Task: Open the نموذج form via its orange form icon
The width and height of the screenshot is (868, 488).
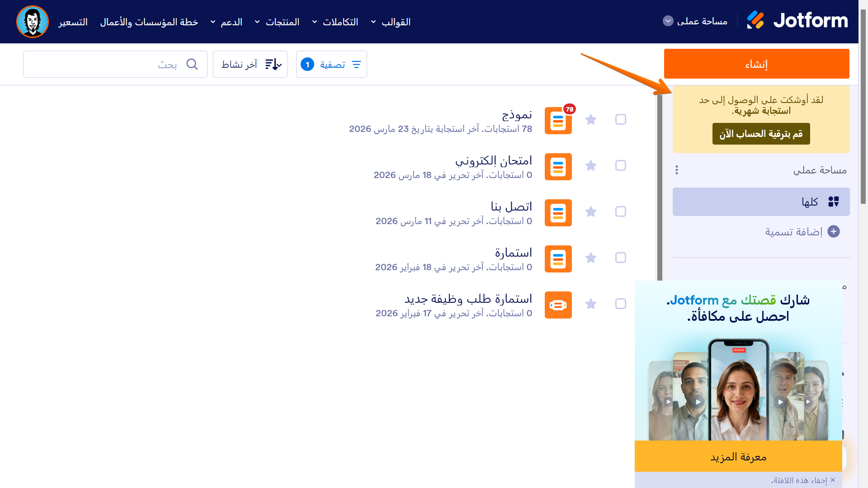Action: click(558, 120)
